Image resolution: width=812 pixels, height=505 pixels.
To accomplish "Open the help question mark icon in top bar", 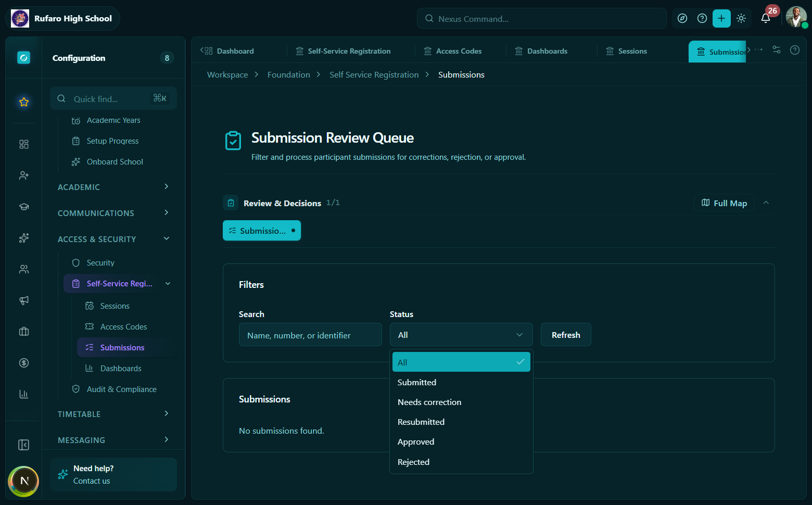I will [x=702, y=19].
